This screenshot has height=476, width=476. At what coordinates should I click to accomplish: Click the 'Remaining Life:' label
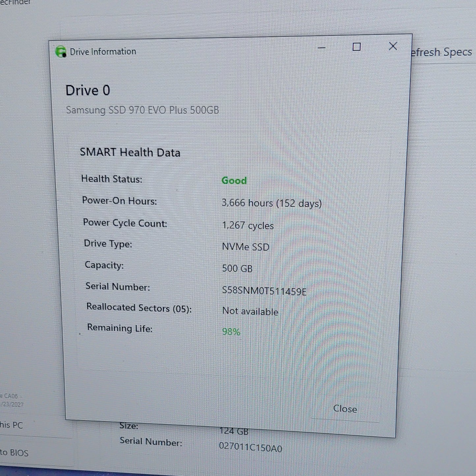point(120,328)
